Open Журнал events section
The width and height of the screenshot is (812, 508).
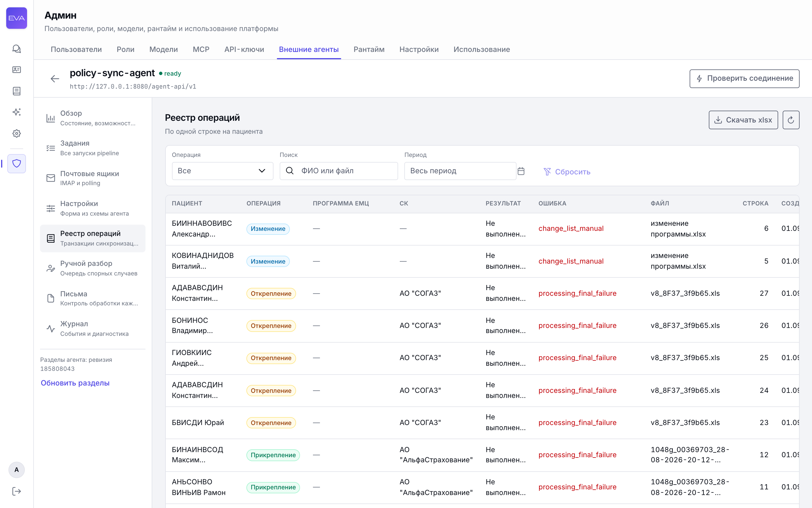[92, 328]
